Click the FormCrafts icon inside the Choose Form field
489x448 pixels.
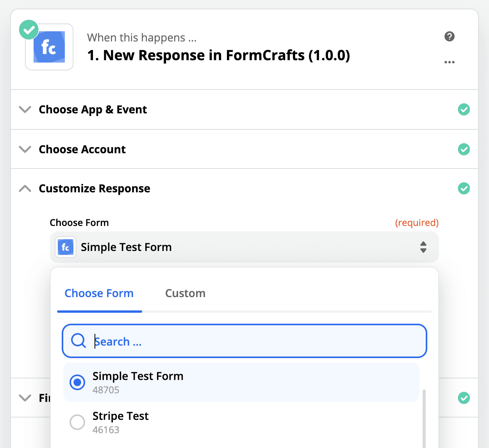(x=66, y=247)
